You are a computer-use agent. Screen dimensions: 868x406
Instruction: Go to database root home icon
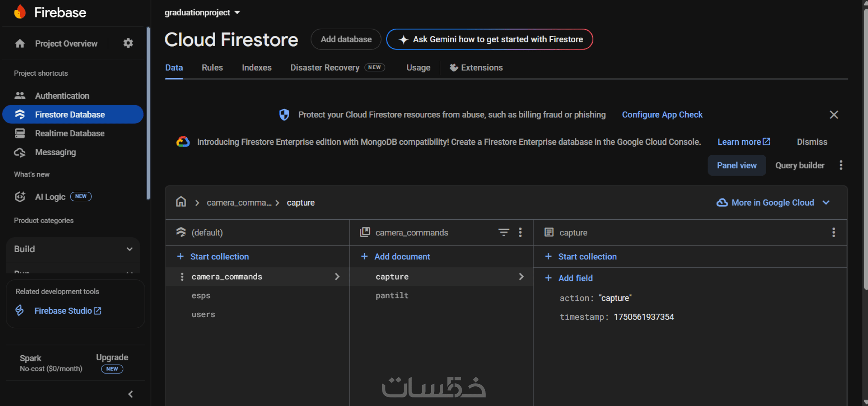click(181, 202)
